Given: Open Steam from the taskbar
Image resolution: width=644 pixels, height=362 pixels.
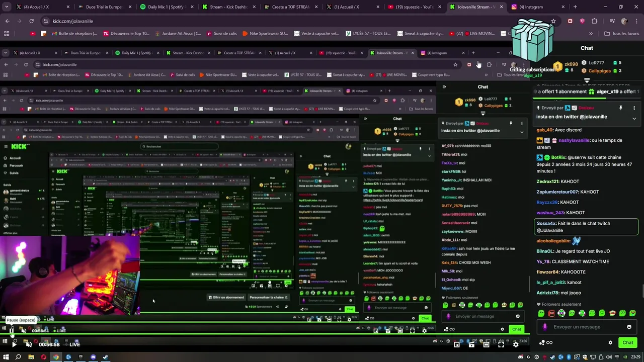Looking at the screenshot, I should (105, 357).
